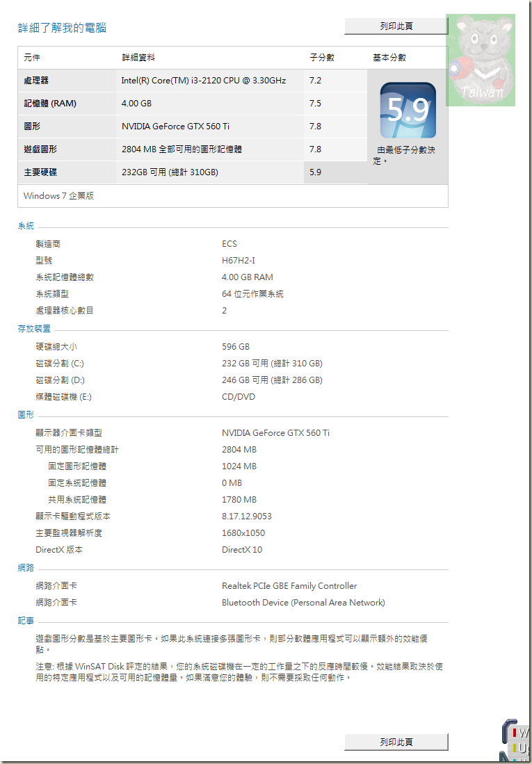Click the note paragraph mentioning WinSAT Disk
Screen dimensions: 532x764
[x=239, y=672]
